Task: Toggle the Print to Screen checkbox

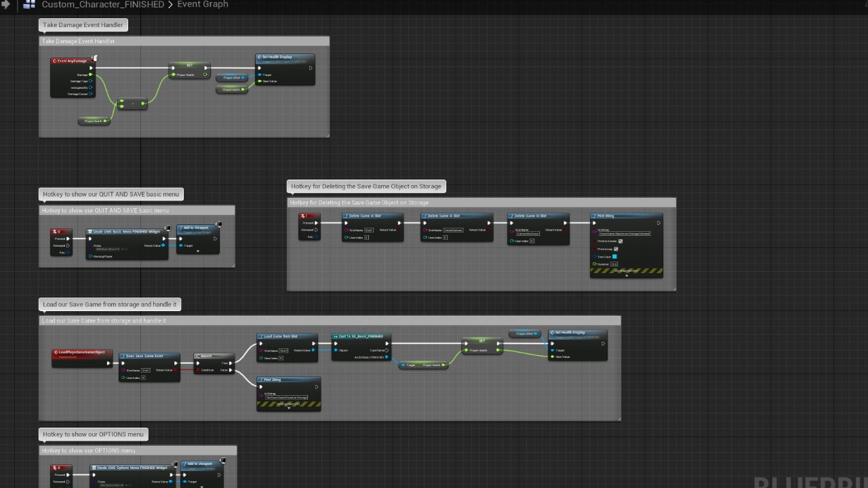Action: (620, 241)
